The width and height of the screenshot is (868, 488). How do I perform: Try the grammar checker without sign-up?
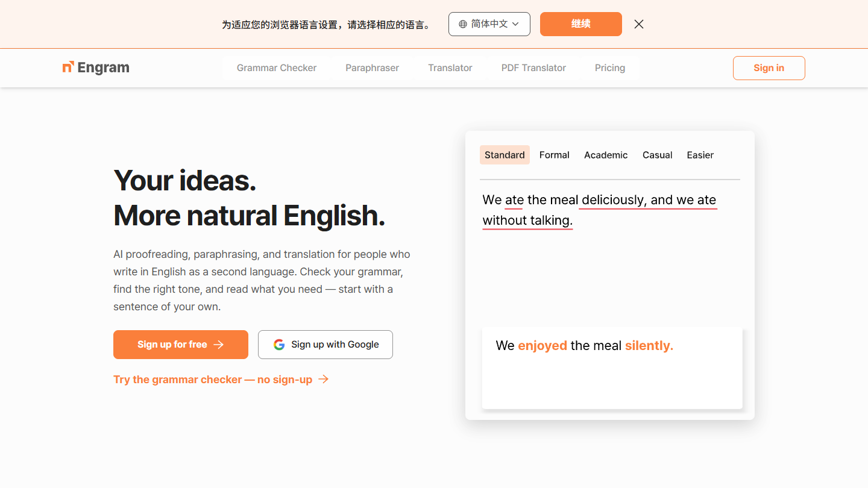[x=221, y=380]
